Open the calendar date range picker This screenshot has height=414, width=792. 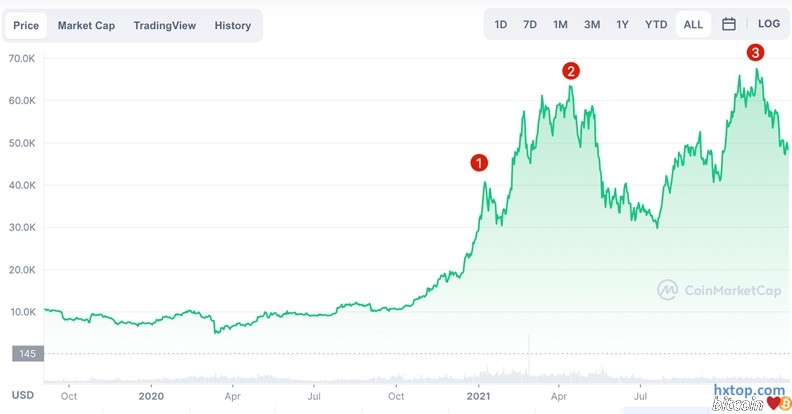pyautogui.click(x=729, y=24)
